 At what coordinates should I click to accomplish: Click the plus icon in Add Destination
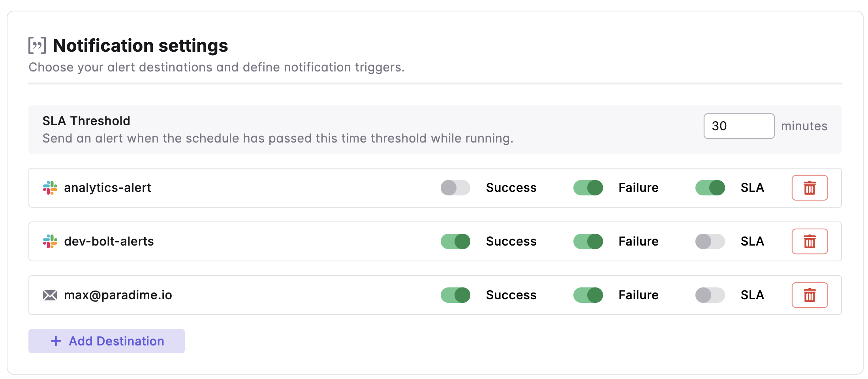click(x=56, y=341)
